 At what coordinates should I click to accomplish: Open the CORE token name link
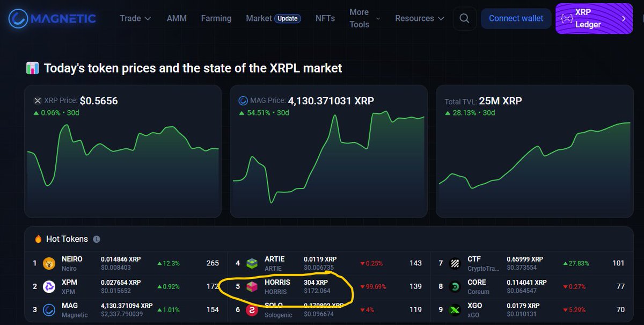pos(477,282)
